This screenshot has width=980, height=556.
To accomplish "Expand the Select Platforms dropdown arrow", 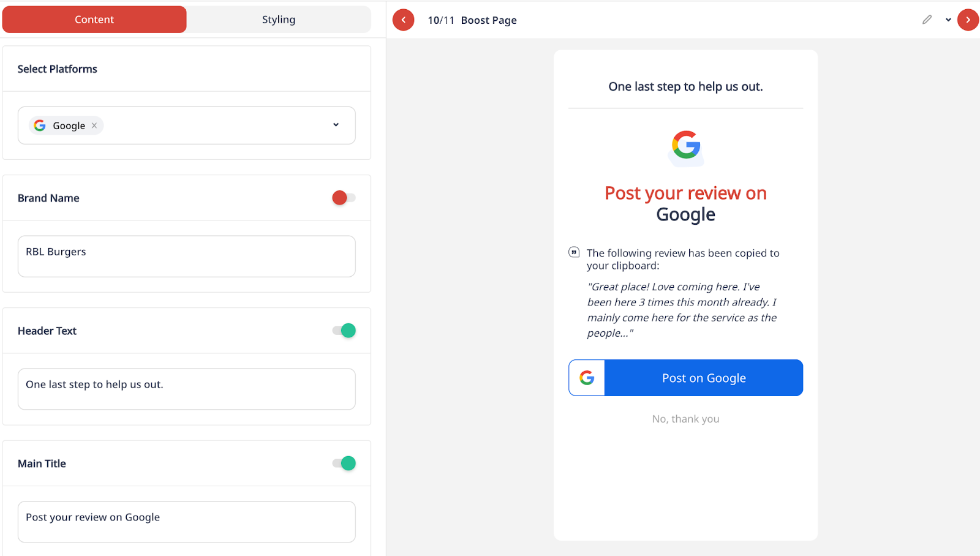I will [x=336, y=125].
